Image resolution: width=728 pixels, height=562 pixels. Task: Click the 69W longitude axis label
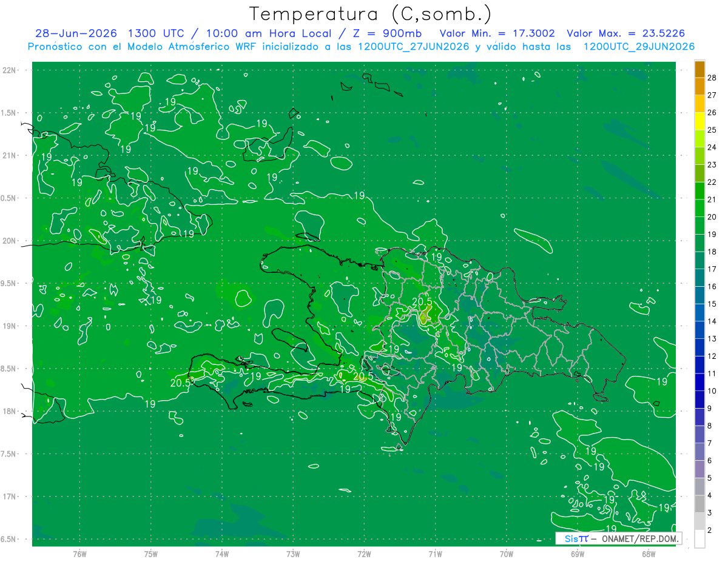[x=578, y=554]
